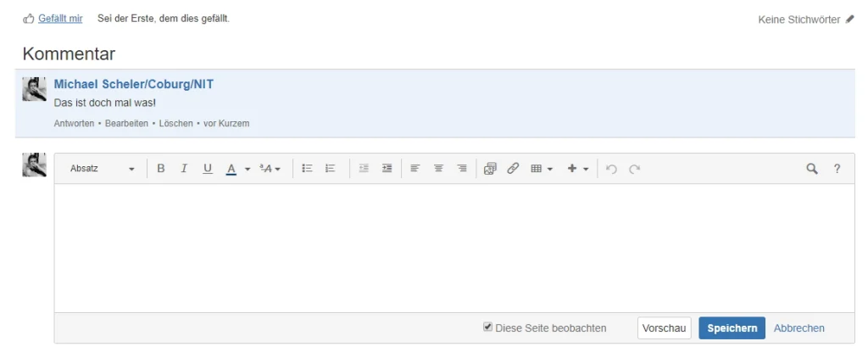Toggle bold formatting in editor toolbar
This screenshot has height=358, width=868.
pyautogui.click(x=161, y=169)
